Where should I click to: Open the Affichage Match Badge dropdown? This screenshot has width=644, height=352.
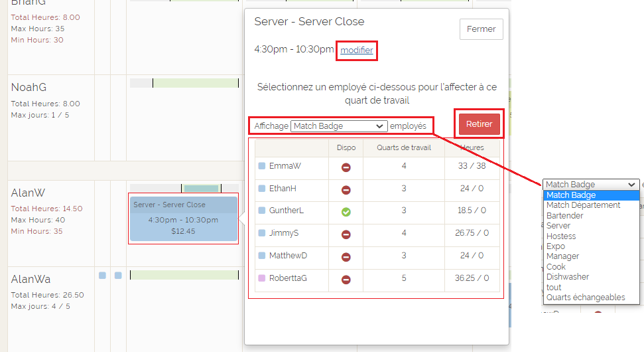(338, 126)
